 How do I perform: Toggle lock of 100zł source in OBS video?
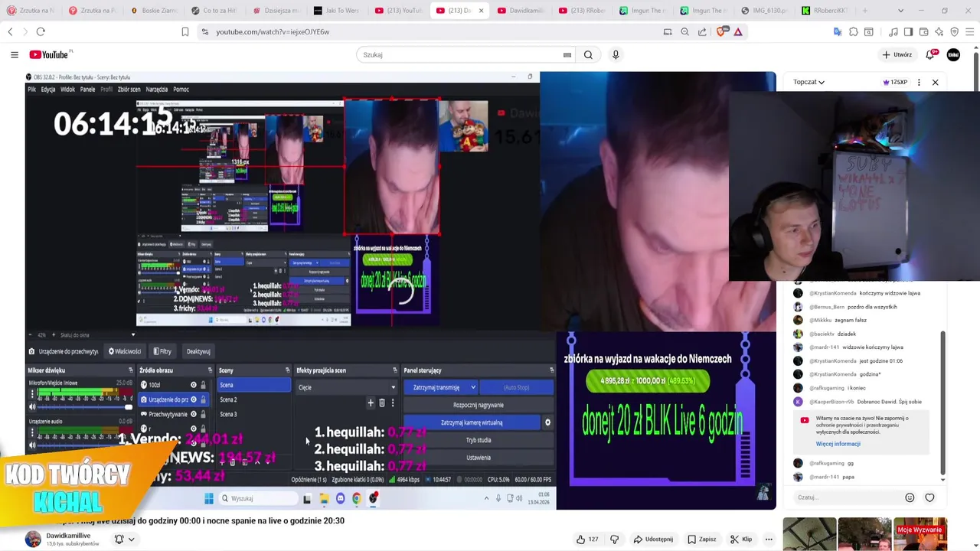tap(203, 385)
